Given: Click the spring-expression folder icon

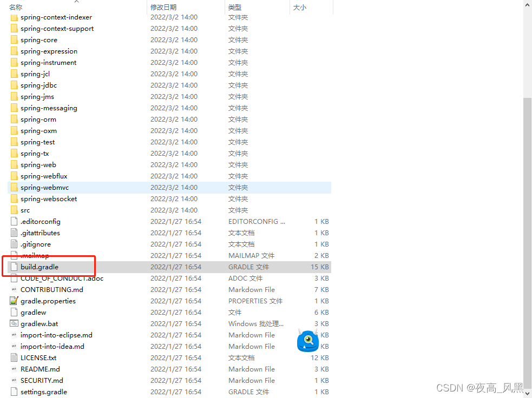Looking at the screenshot, I should 14,51.
